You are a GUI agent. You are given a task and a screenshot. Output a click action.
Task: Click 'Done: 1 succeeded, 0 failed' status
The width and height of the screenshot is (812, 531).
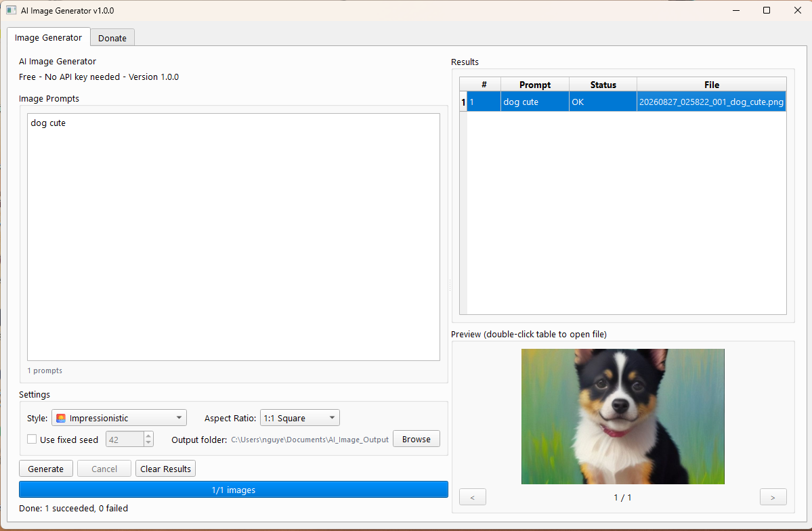(74, 508)
